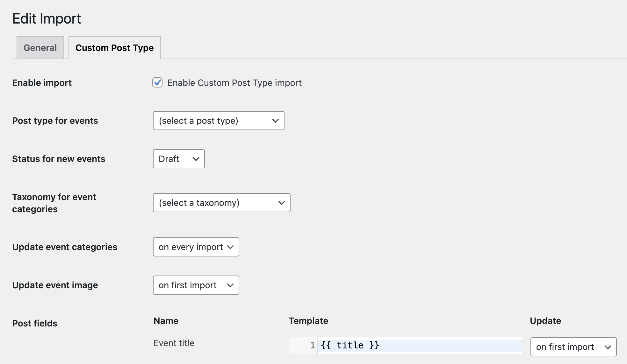Click the Enable Custom Post Type import label
This screenshot has width=627, height=364.
click(234, 83)
